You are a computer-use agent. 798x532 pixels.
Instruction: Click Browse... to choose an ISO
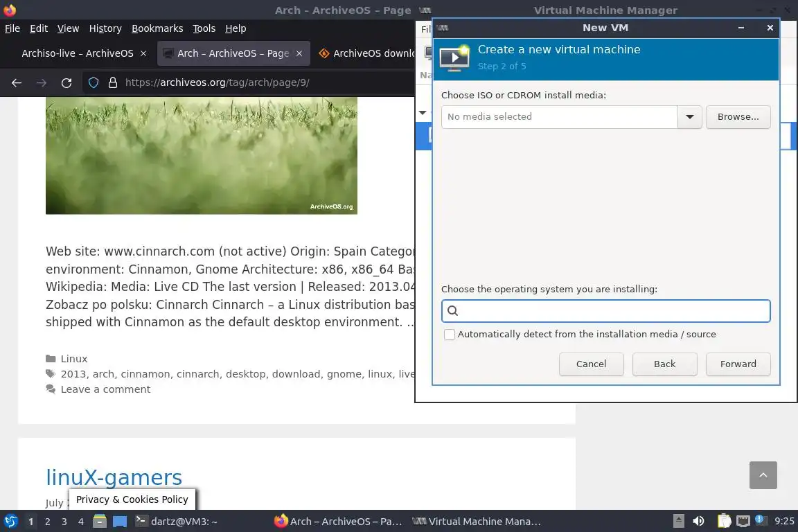pyautogui.click(x=738, y=117)
